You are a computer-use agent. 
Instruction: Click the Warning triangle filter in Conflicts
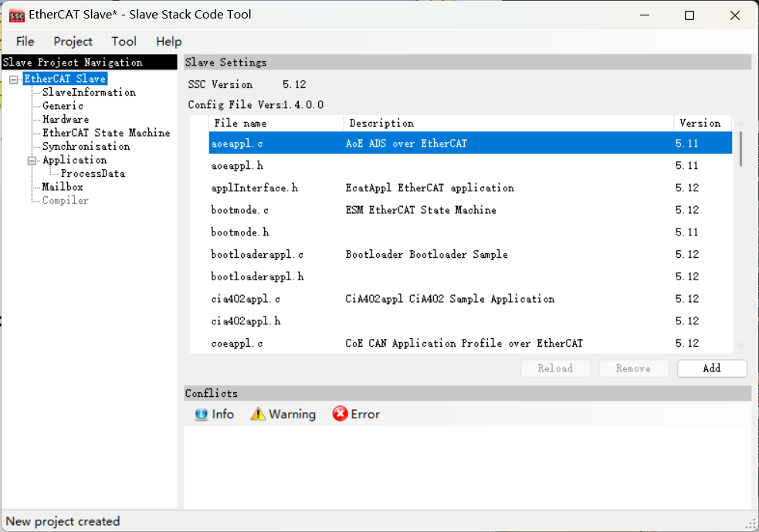pos(258,415)
